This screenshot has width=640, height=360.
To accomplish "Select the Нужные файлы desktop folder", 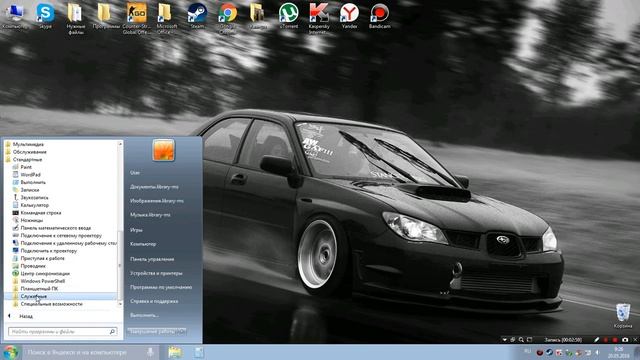I will (76, 18).
